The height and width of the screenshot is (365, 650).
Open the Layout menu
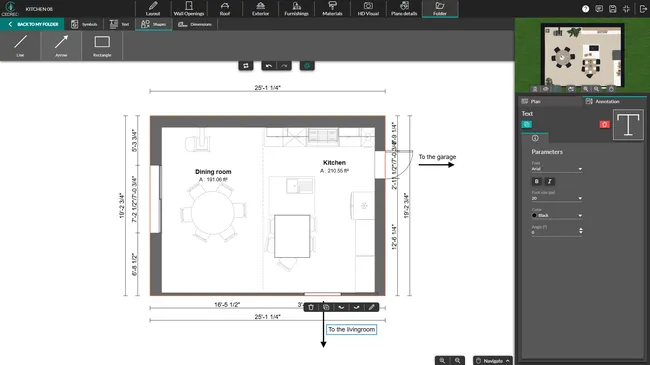[153, 9]
